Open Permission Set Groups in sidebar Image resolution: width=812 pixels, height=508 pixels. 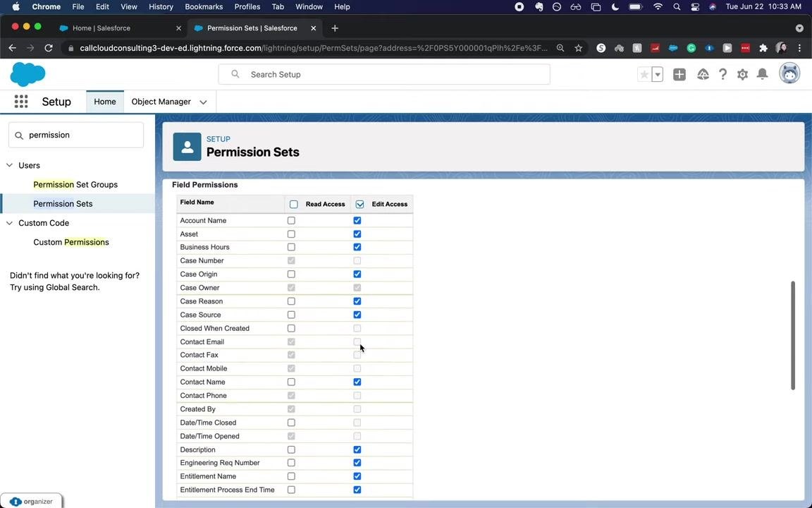click(75, 185)
